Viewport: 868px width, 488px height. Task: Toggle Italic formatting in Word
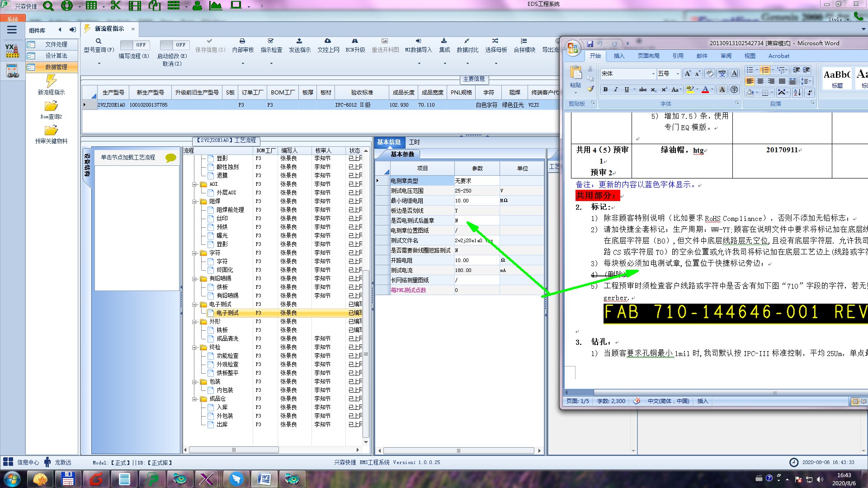(616, 89)
